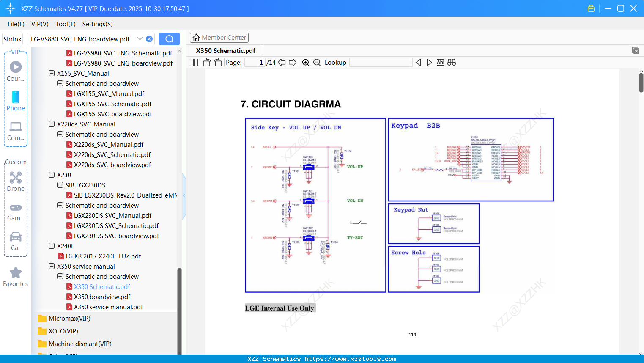Click the Member Center button
This screenshot has width=644, height=363.
219,38
